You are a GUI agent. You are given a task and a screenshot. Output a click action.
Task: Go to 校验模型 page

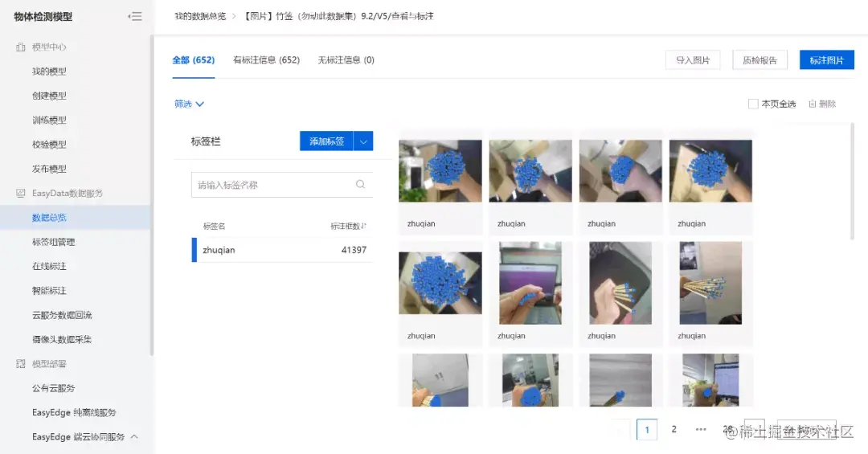tap(49, 145)
